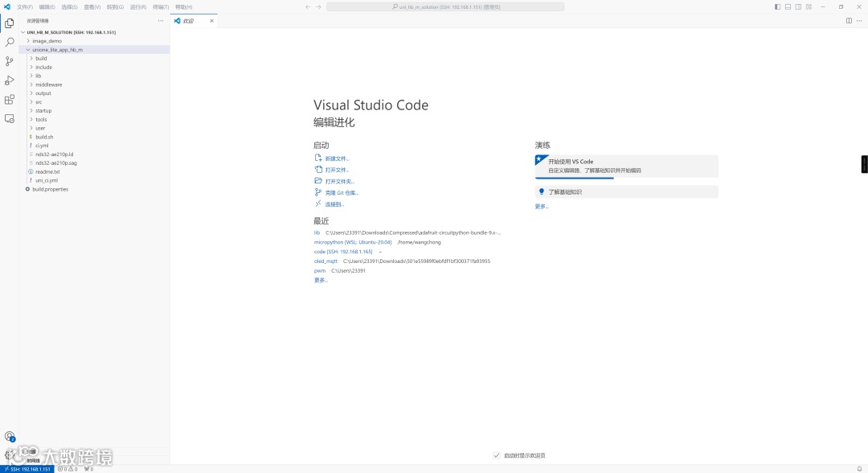Open the 转到(G) Go menu
Image resolution: width=868 pixels, height=473 pixels.
[115, 7]
